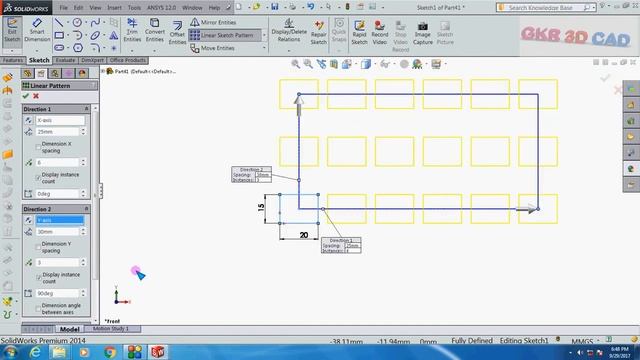This screenshot has height=360, width=640.
Task: Toggle Dimension angle between axes checkbox
Action: pos(38,309)
